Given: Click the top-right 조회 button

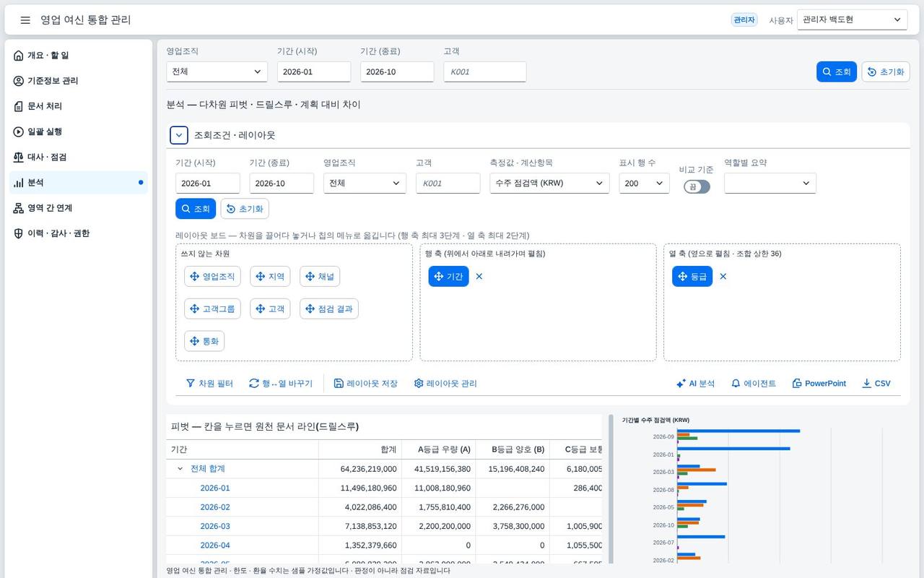Looking at the screenshot, I should pos(837,72).
